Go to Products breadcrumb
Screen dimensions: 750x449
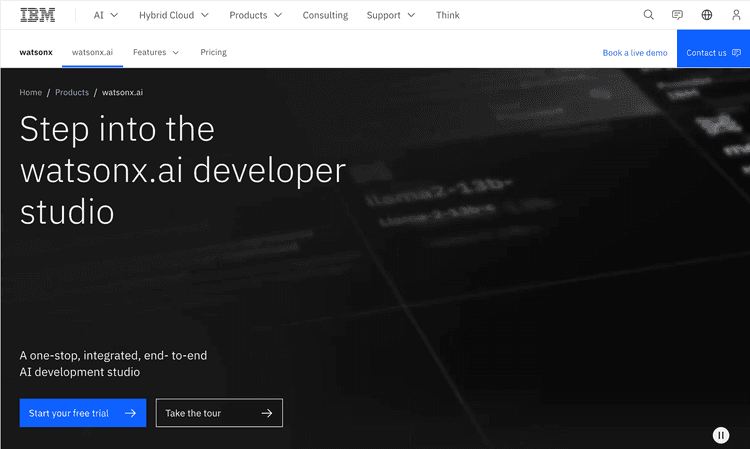click(72, 92)
